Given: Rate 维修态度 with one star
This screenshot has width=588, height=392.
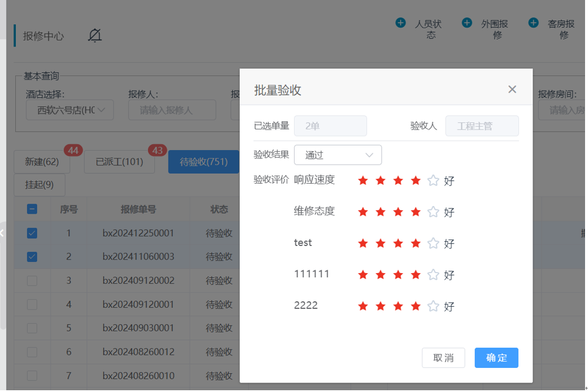Looking at the screenshot, I should [x=363, y=212].
